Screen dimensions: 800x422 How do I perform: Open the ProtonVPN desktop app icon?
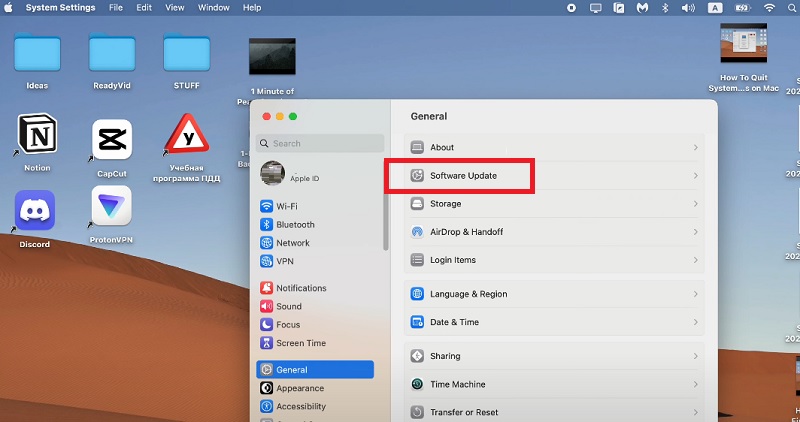click(x=111, y=206)
